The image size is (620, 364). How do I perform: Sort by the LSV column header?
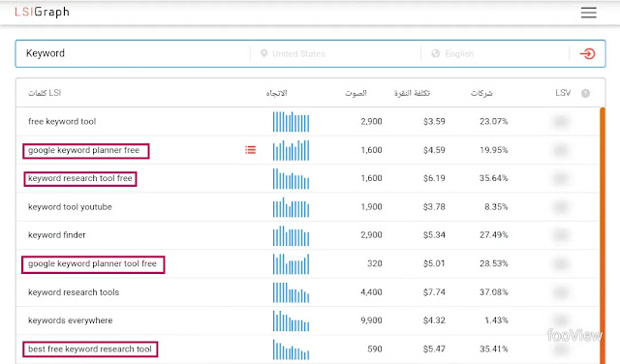(x=563, y=93)
